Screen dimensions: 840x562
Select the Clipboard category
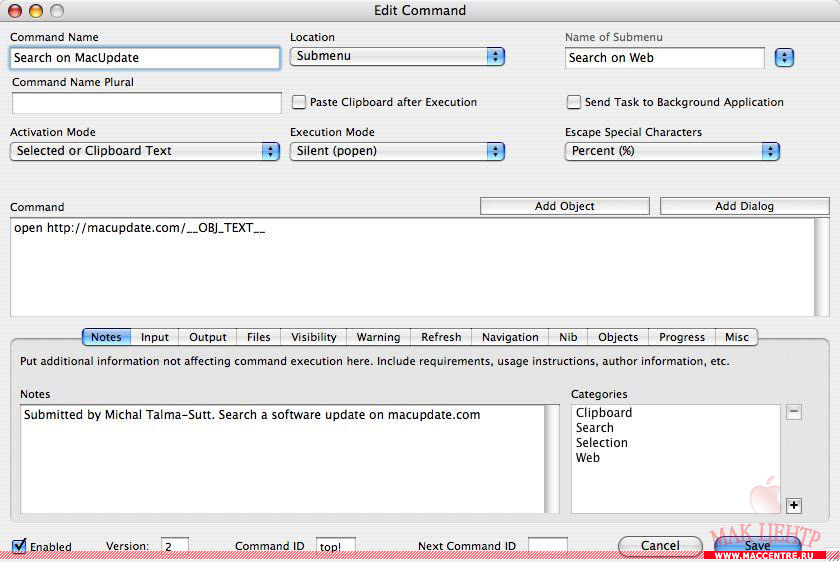pos(604,413)
